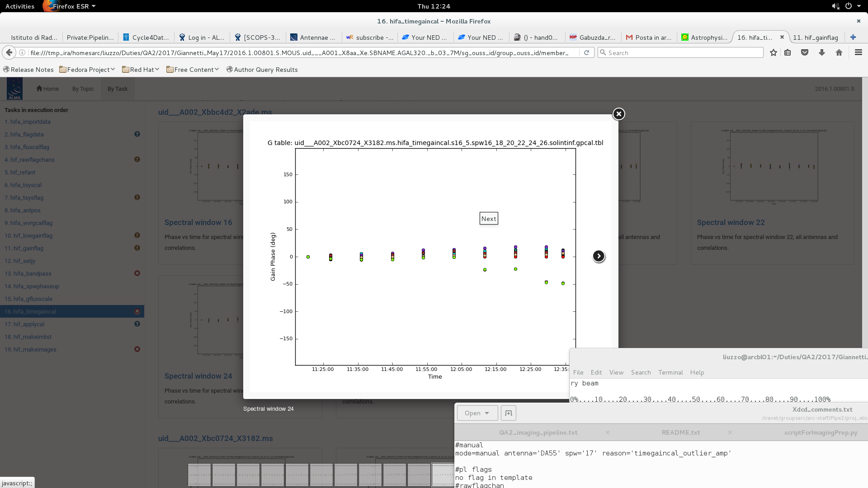Close the README.txt editor tab
This screenshot has width=868, height=488.
pyautogui.click(x=730, y=432)
